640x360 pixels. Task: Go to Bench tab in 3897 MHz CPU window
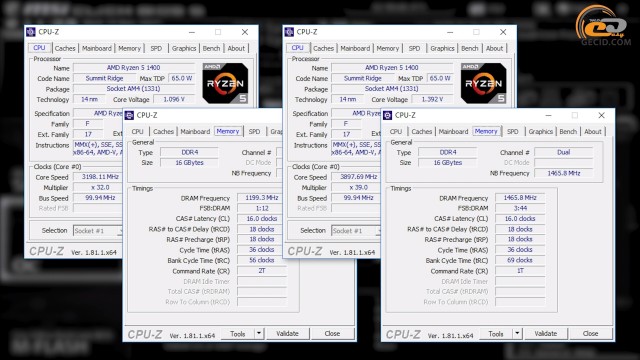click(x=470, y=48)
